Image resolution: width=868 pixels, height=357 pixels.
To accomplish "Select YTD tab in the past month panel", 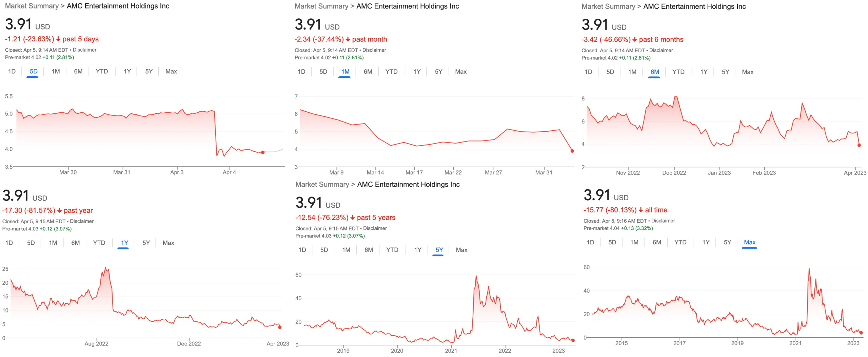I will [391, 72].
